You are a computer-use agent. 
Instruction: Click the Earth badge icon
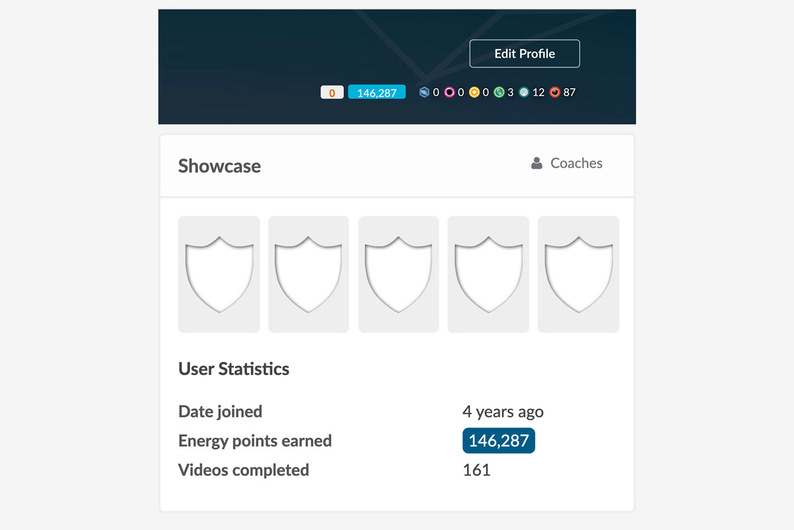coord(499,92)
